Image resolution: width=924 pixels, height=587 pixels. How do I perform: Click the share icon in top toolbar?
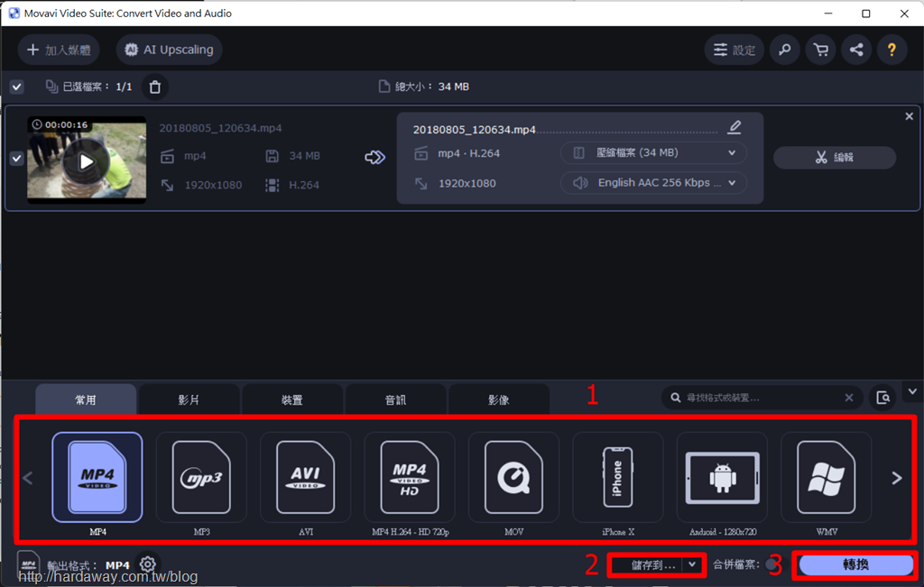click(x=857, y=50)
